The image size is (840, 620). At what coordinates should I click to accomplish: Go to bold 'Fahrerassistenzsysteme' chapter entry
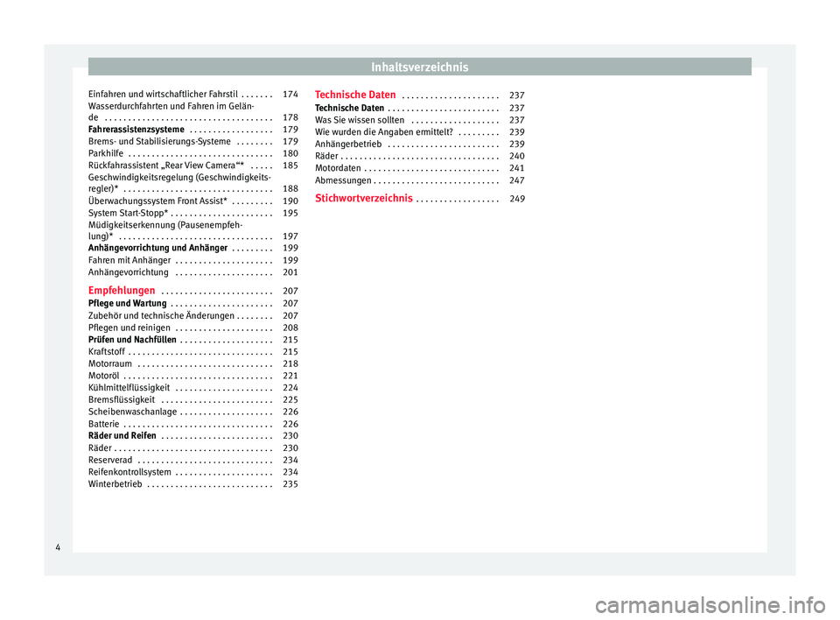point(192,130)
